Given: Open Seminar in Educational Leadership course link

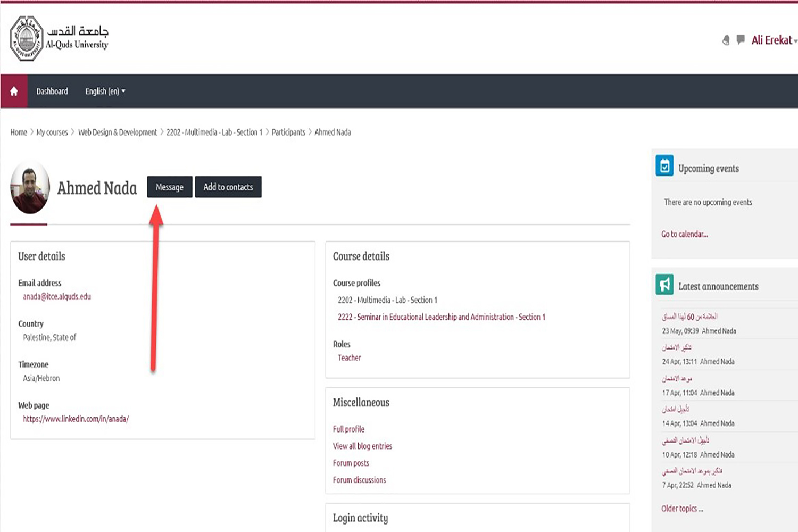Looking at the screenshot, I should click(x=442, y=317).
